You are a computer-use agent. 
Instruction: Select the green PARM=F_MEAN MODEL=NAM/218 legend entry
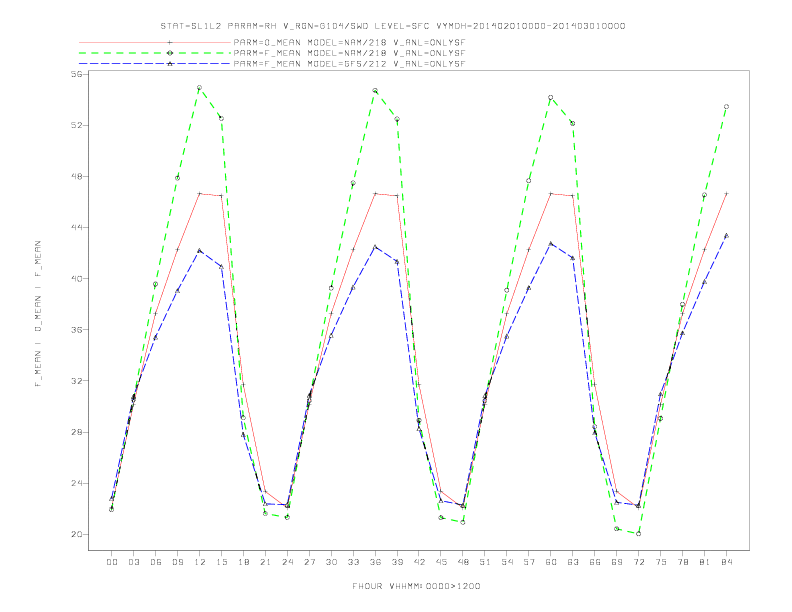349,53
